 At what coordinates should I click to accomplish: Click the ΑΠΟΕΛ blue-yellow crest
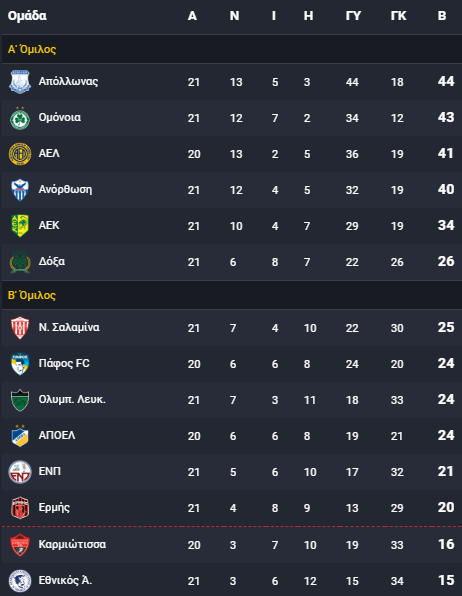click(20, 436)
